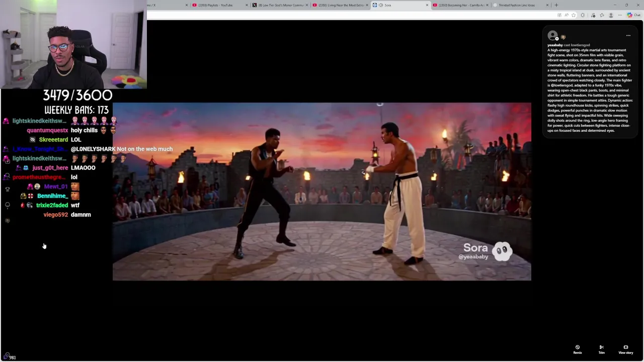The image size is (644, 362).
Task: Click viego592 username in chat
Action: tap(55, 215)
